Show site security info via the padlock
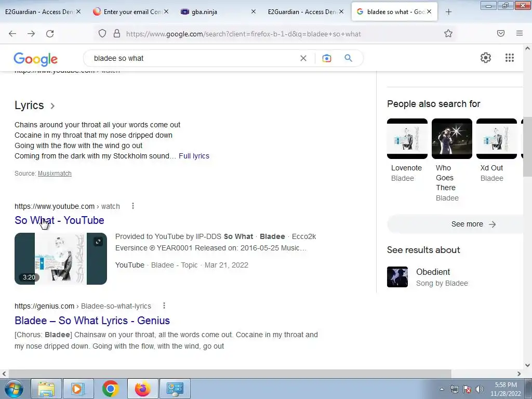 pos(117,33)
